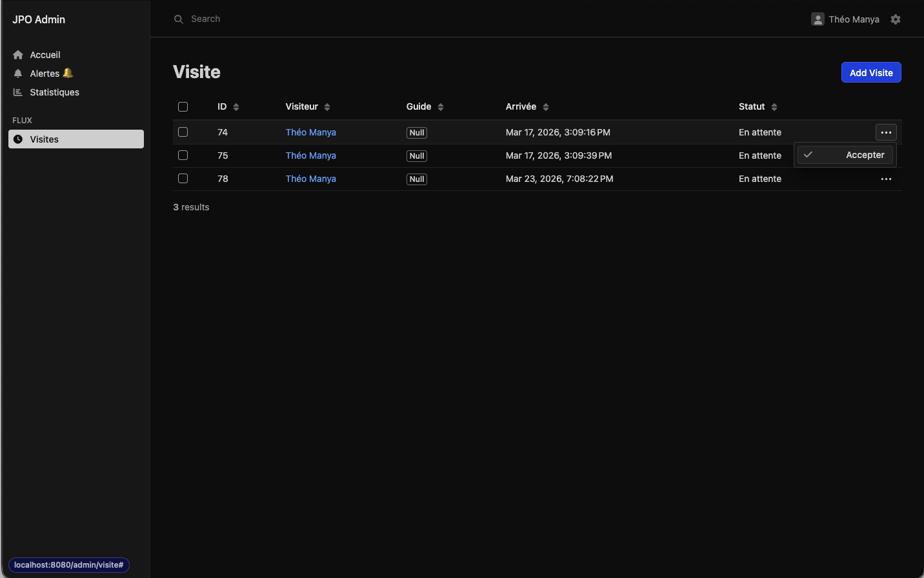Click the Visites clock icon
Image resolution: width=924 pixels, height=578 pixels.
[x=18, y=139]
